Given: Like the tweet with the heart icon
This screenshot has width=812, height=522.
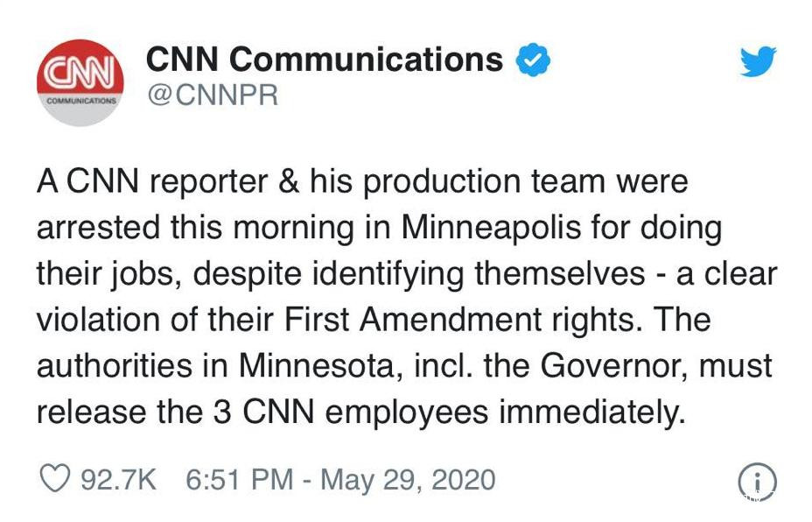Looking at the screenshot, I should [x=55, y=479].
